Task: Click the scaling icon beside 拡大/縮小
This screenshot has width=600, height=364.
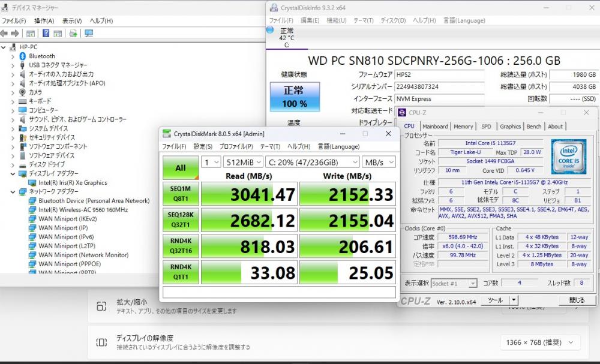Action: (101, 306)
